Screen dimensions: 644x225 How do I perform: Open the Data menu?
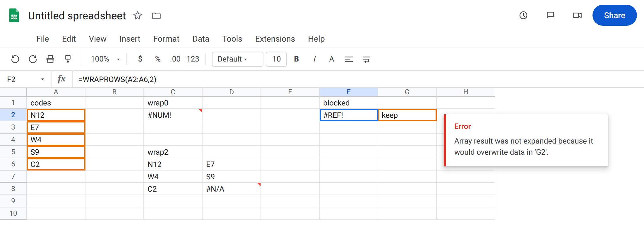click(201, 39)
